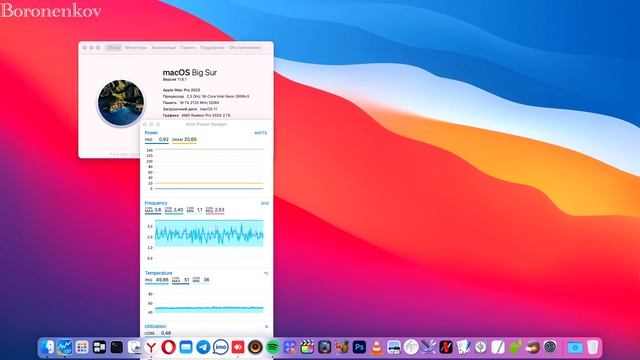Click the Intel Power Gadget title bar
This screenshot has width=640, height=360.
coord(206,124)
